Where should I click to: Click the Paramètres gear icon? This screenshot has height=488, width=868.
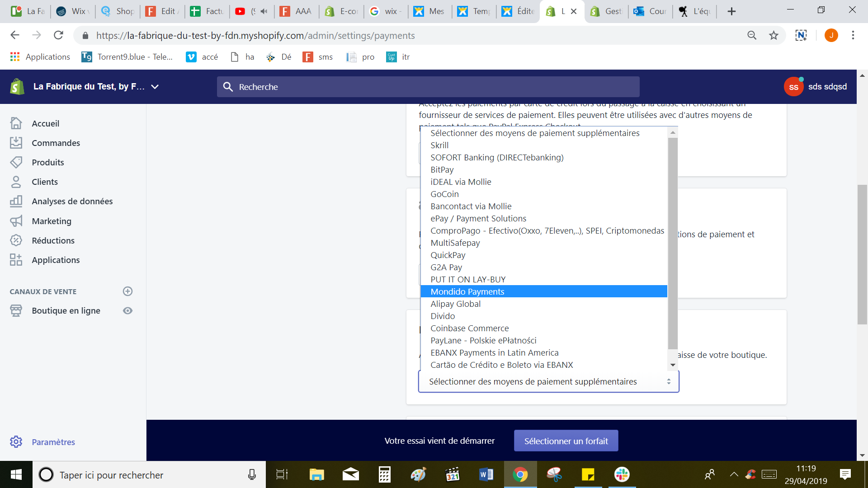coord(16,442)
